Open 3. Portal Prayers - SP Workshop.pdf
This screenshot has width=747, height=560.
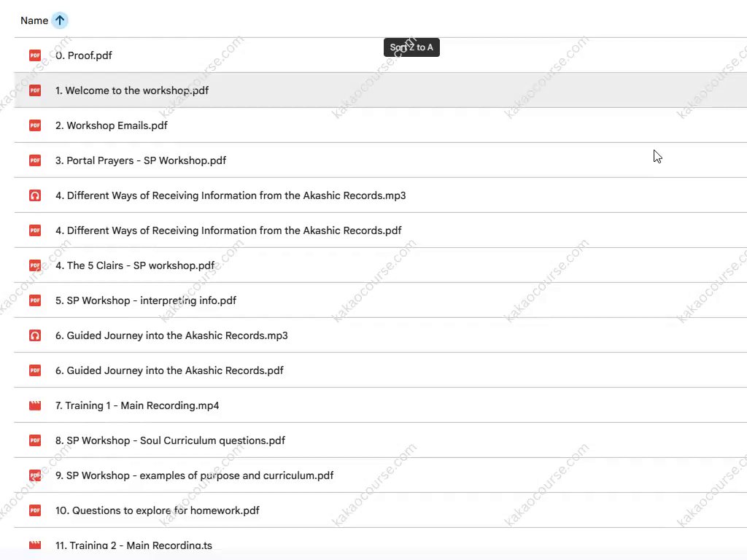141,160
